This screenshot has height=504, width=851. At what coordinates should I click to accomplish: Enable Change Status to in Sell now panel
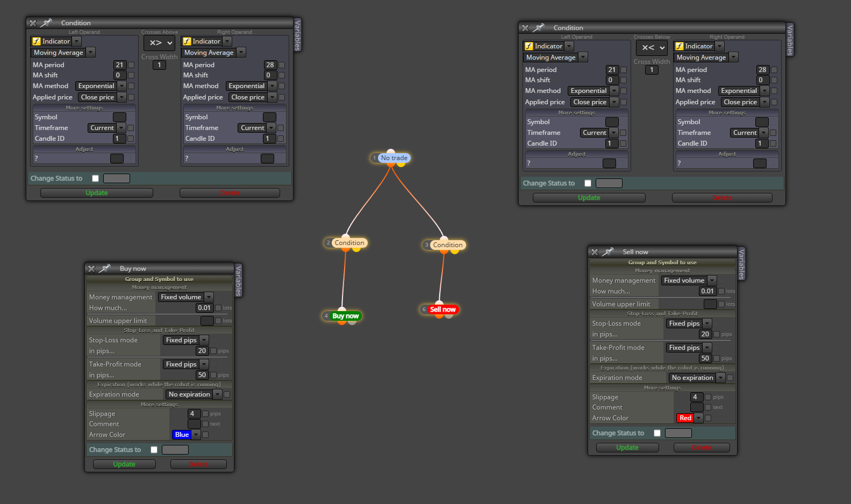657,433
